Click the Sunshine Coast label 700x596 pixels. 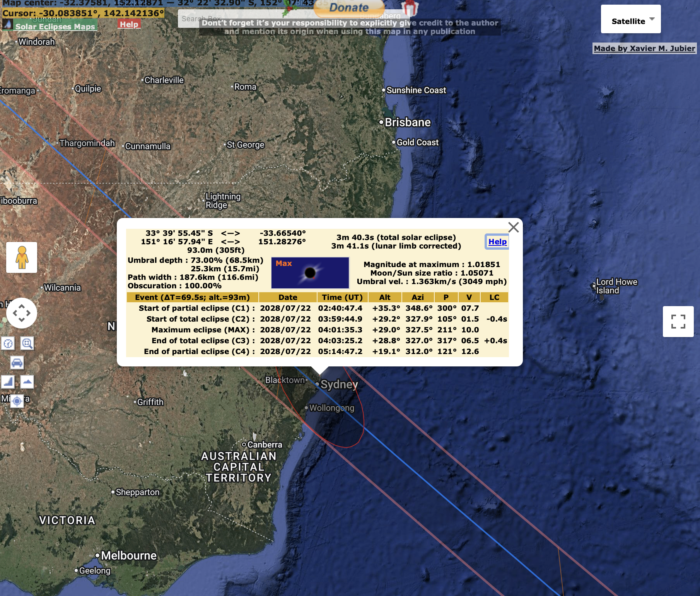coord(416,90)
